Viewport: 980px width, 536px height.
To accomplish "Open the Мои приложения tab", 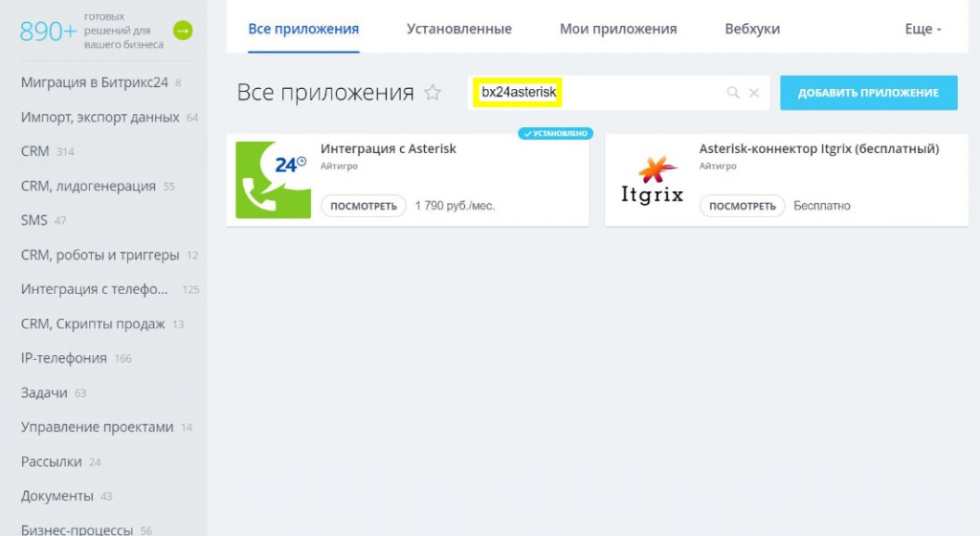I will click(618, 29).
